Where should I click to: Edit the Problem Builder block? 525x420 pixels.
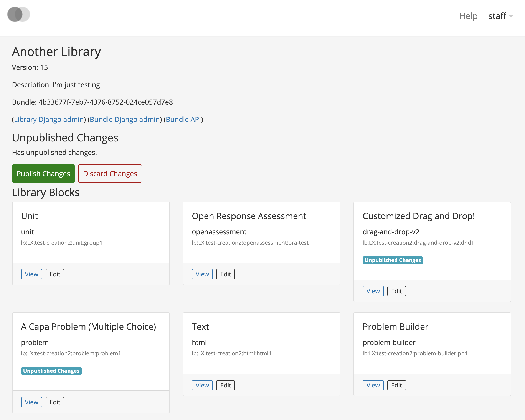396,385
